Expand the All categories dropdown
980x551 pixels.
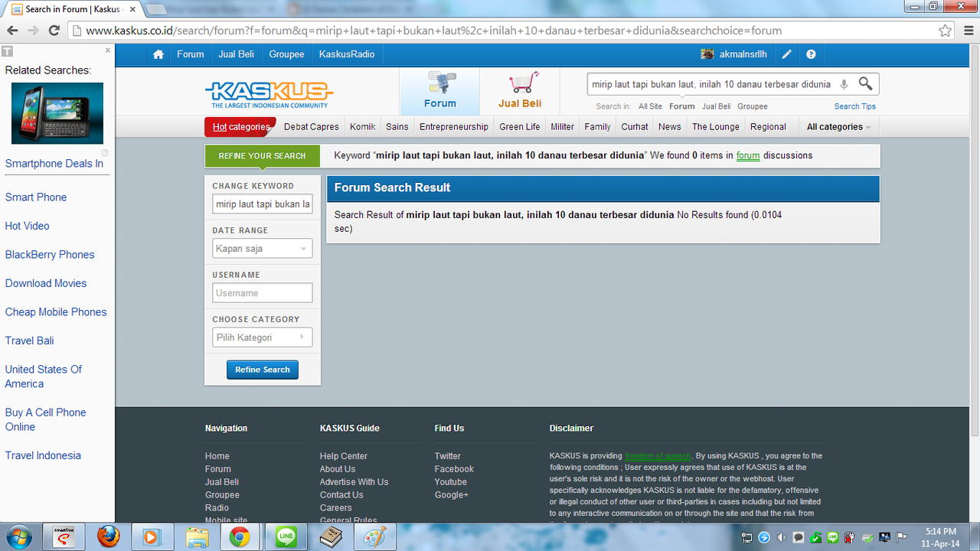(x=838, y=127)
